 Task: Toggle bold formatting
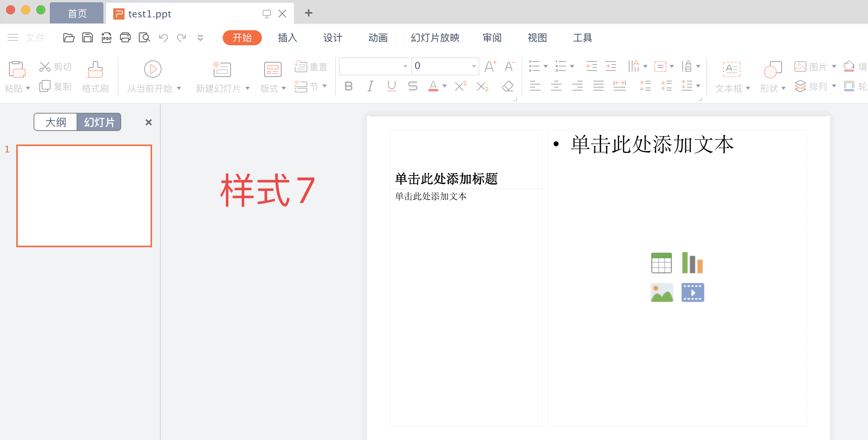[x=349, y=86]
